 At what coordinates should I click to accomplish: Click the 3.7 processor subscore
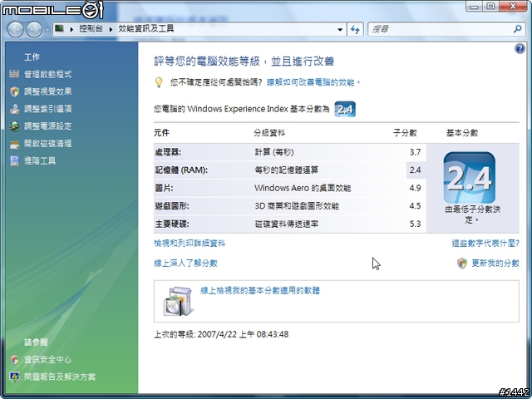pos(415,152)
